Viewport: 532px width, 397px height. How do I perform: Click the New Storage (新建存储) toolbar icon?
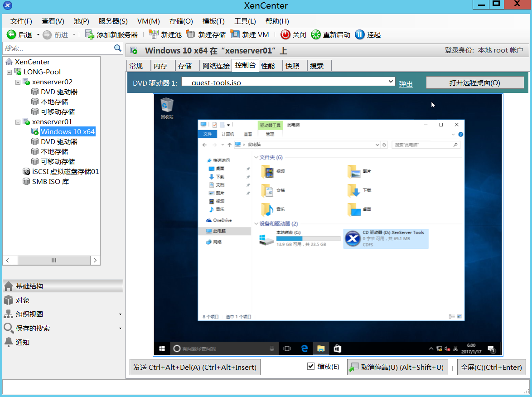point(191,34)
